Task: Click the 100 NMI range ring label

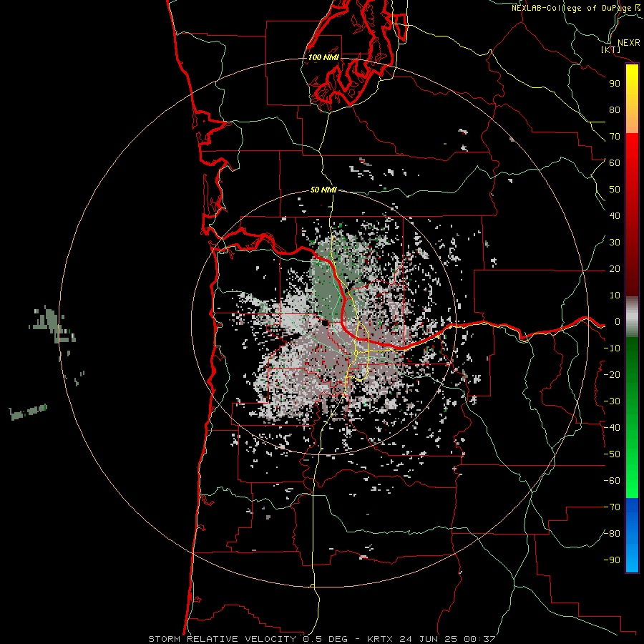Action: 323,57
